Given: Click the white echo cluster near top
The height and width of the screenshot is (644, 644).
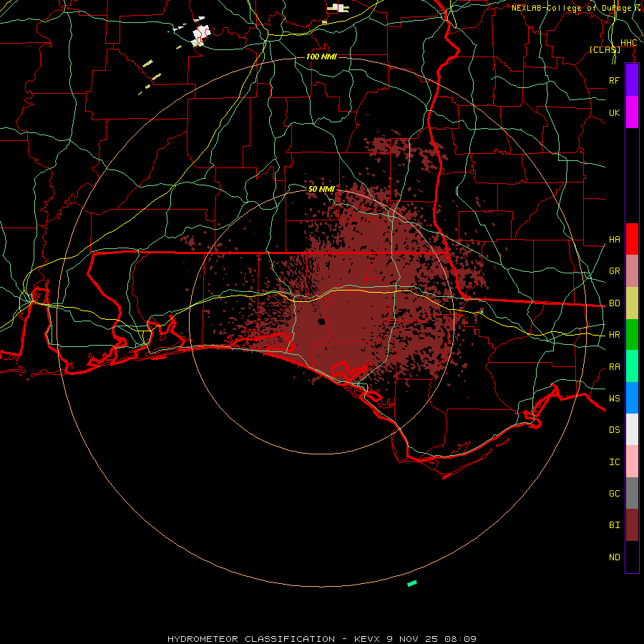Looking at the screenshot, I should [x=201, y=33].
